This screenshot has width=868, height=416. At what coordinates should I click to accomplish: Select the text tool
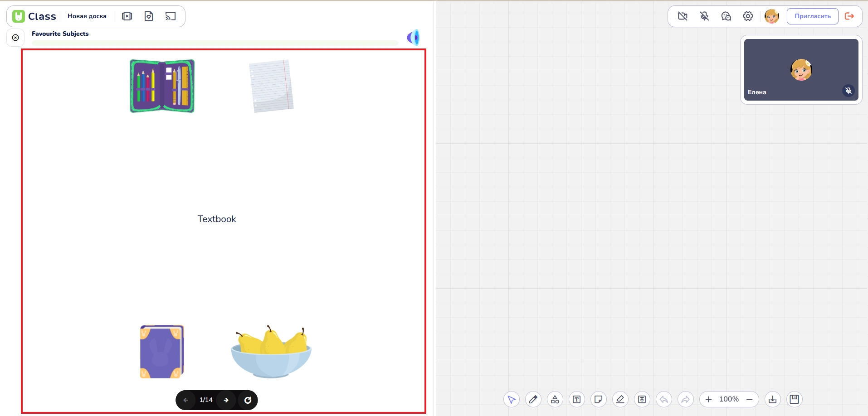(576, 399)
